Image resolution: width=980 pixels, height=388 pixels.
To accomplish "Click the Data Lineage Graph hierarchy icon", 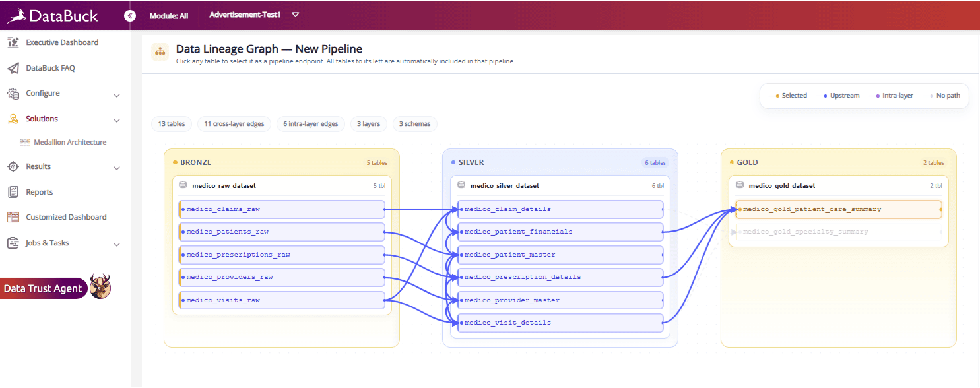I will click(x=160, y=51).
